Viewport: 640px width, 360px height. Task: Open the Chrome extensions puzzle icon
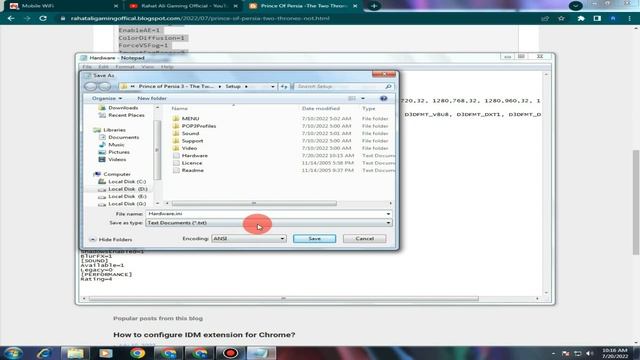coord(581,18)
